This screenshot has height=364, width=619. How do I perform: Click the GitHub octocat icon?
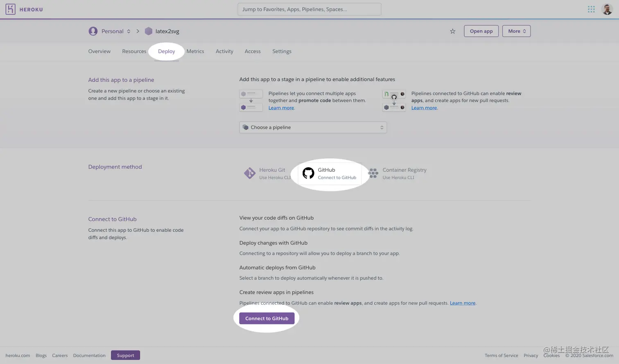coord(308,173)
